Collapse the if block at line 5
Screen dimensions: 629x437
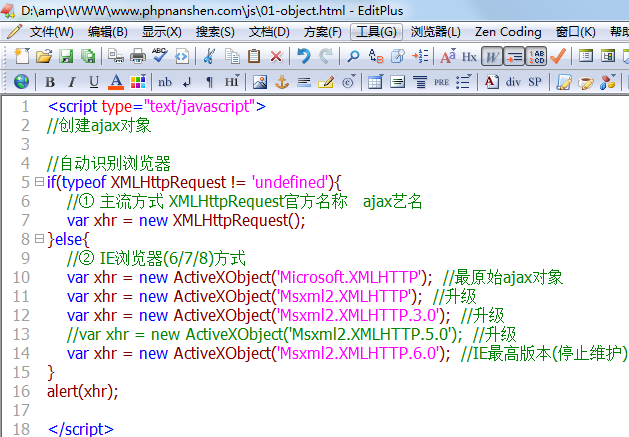[39, 182]
